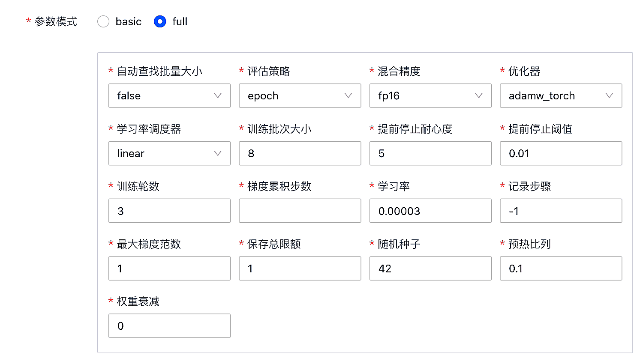Screen dimensions: 643x364
Task: Click the 权重衰减 input field with 0
Action: 169,326
